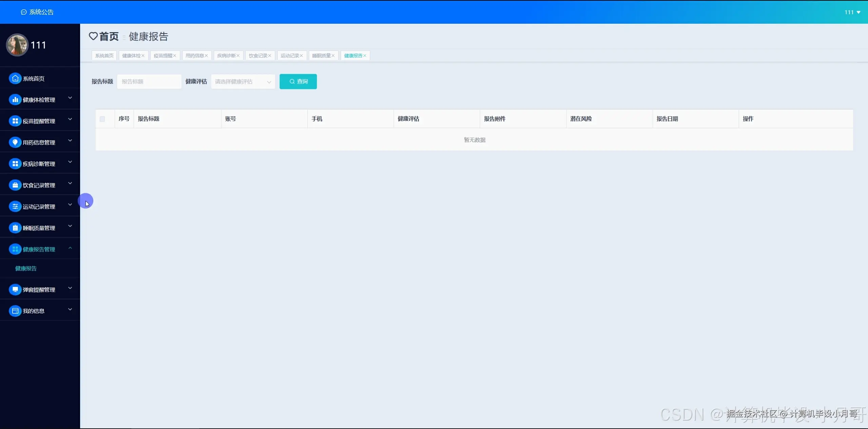Switch to the 系统首页 tab
This screenshot has width=868, height=429.
pyautogui.click(x=104, y=56)
